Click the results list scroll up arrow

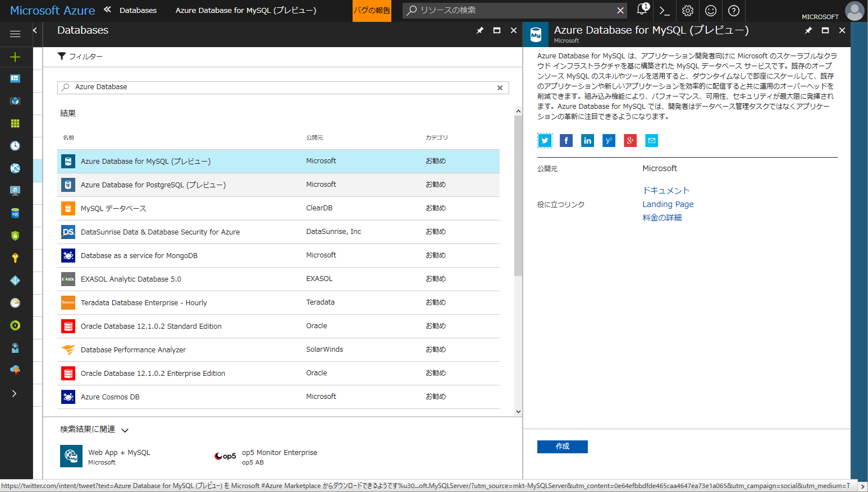click(x=518, y=111)
